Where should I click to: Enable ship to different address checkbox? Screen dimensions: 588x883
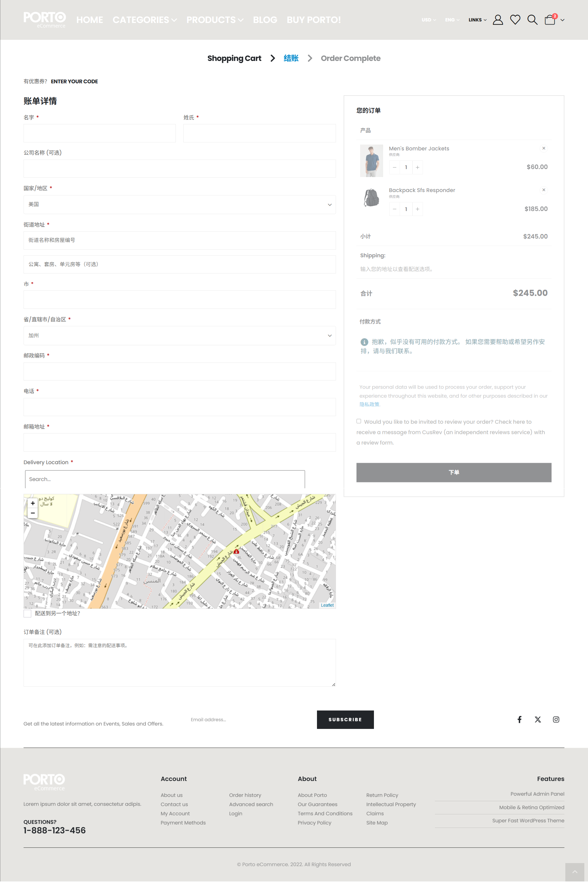coord(27,613)
